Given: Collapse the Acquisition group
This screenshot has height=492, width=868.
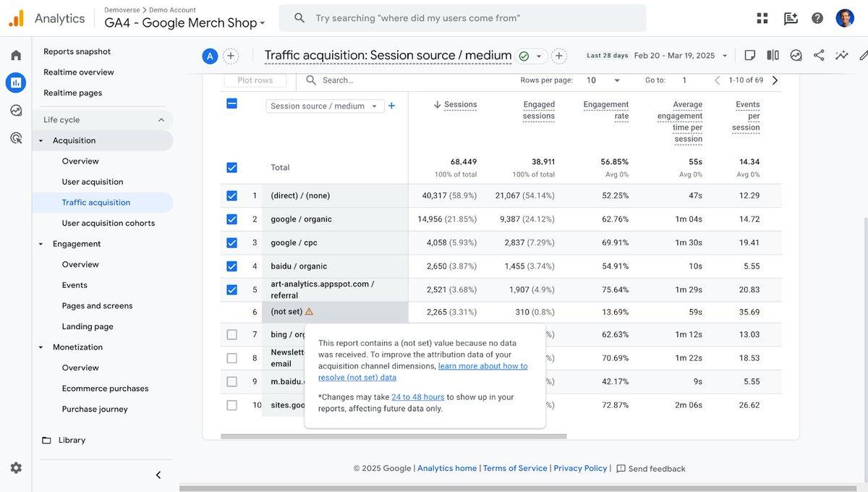Looking at the screenshot, I should (41, 140).
